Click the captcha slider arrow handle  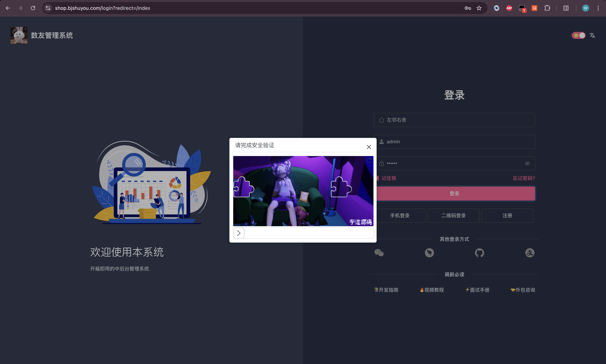tap(239, 233)
